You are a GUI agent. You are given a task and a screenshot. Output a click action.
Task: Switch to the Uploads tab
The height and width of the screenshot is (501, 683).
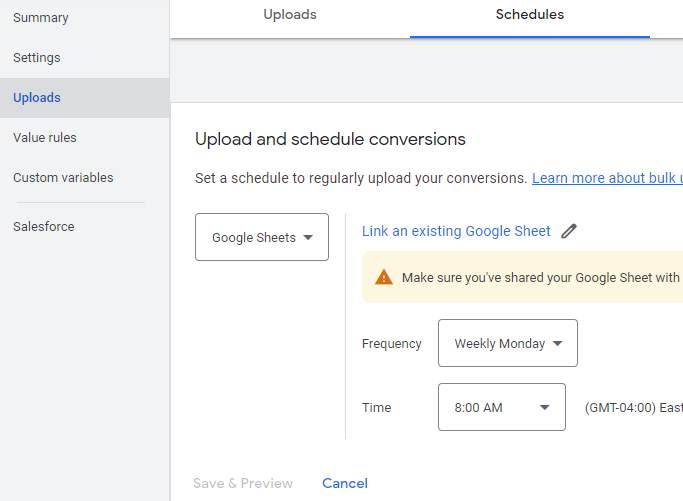tap(290, 15)
